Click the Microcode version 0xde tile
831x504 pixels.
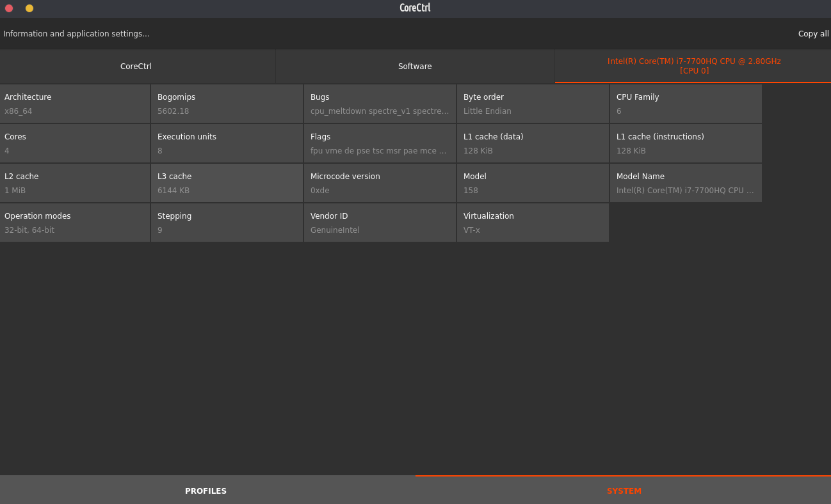click(x=380, y=183)
